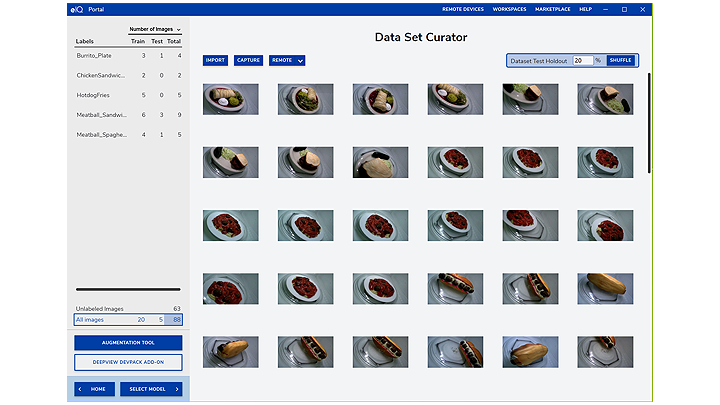Click the eIQ logo in title bar

coord(77,9)
